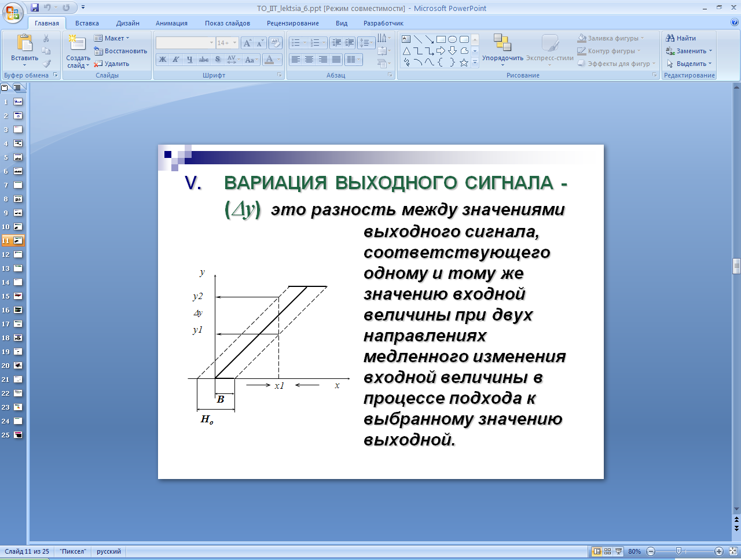Justify text alignment

coord(336,60)
